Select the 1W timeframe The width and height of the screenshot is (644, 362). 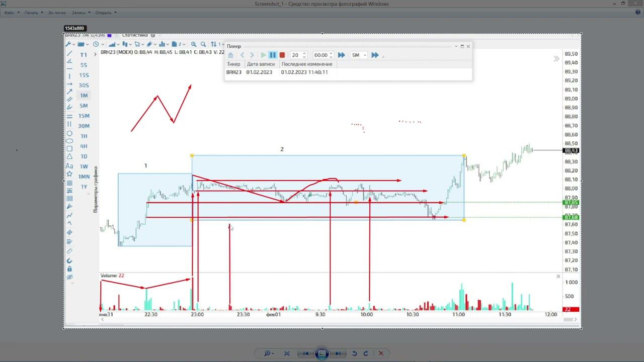(84, 166)
